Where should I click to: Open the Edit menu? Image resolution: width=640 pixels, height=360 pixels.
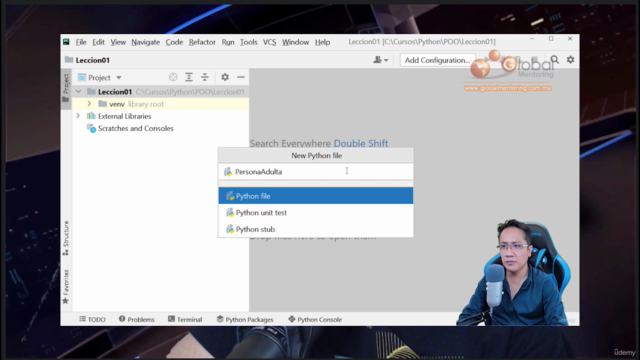[x=98, y=42]
